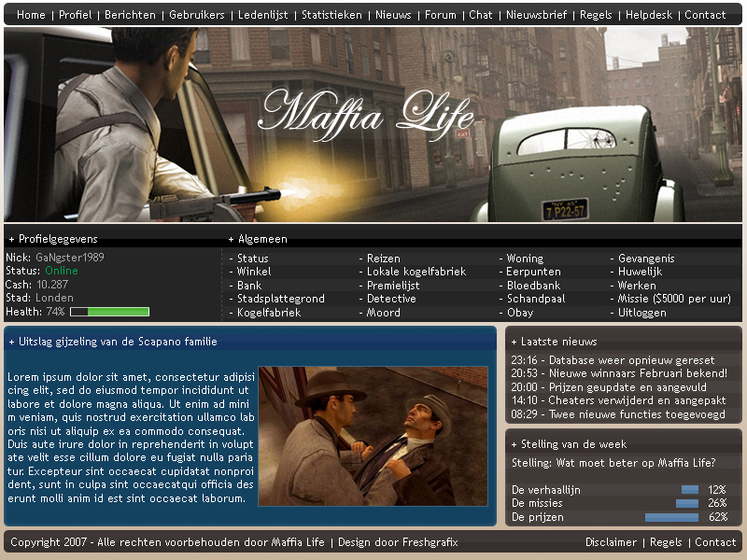Image resolution: width=747 pixels, height=560 pixels.
Task: Expand the Uitslag gijzeling news header
Action: tap(113, 342)
